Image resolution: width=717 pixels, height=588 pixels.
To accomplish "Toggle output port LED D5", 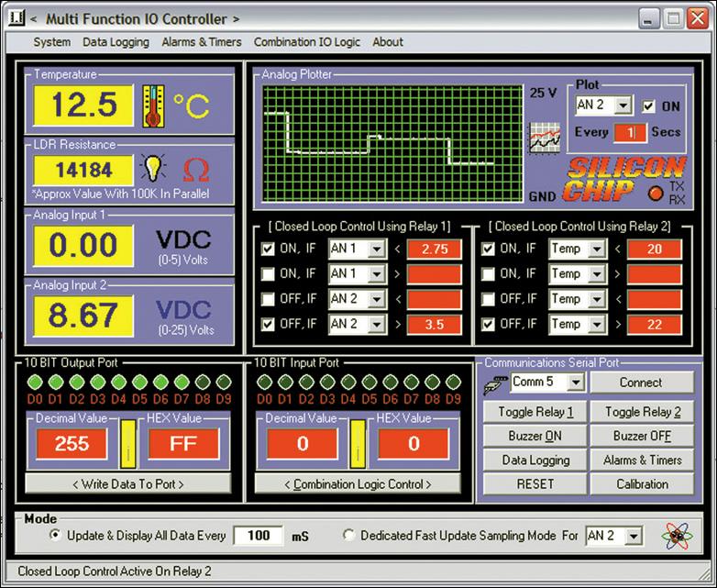I will coord(140,383).
